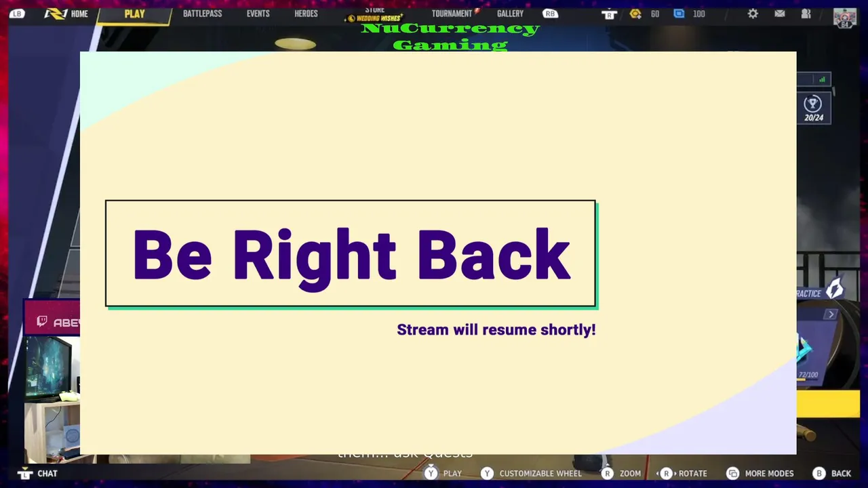Click the LB bumper icon
Image resolution: width=868 pixels, height=488 pixels.
17,14
